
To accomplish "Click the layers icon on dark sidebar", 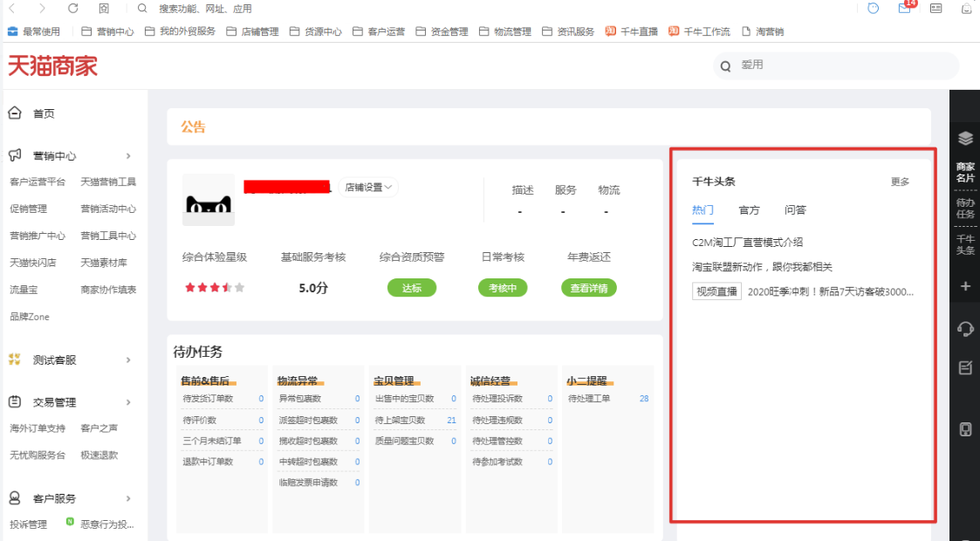I will tap(965, 138).
